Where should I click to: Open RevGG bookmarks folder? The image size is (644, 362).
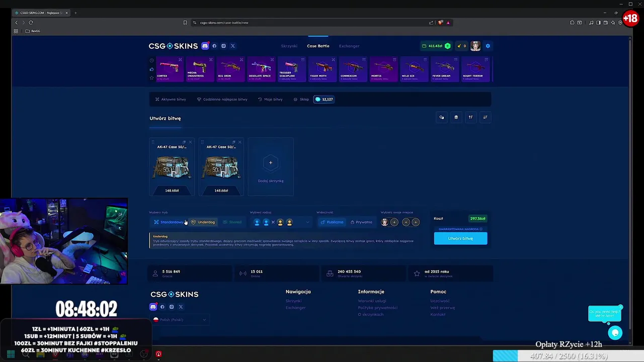(33, 31)
